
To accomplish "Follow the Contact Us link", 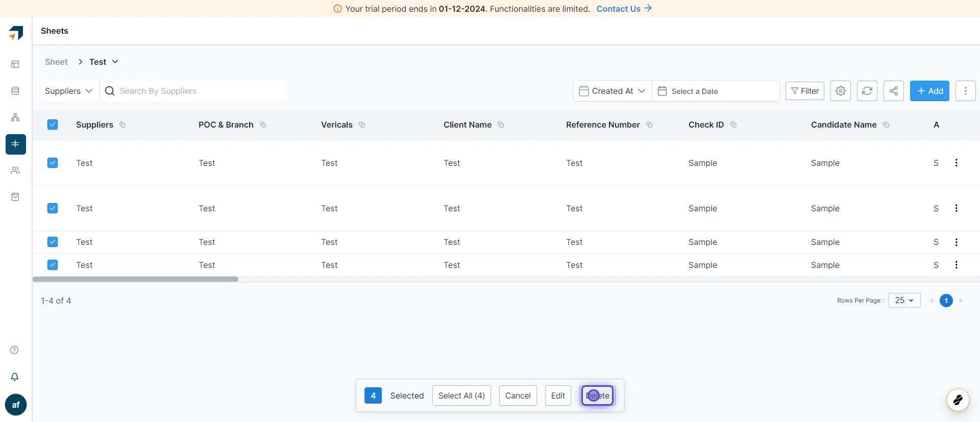I will pos(624,9).
